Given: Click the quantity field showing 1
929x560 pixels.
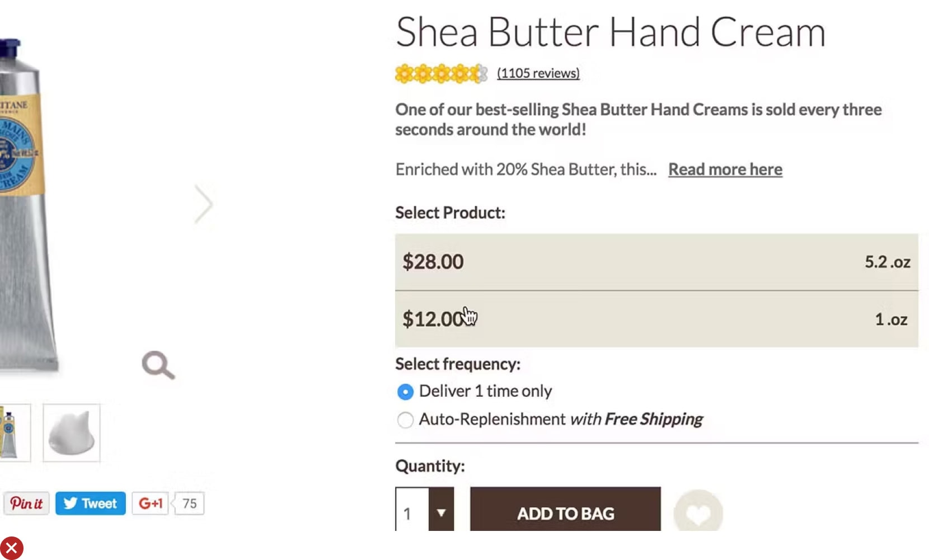Looking at the screenshot, I should (412, 511).
